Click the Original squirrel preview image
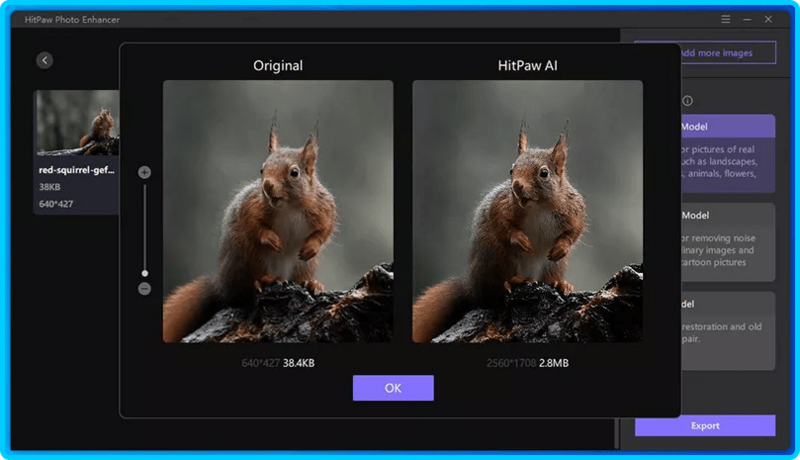The image size is (800, 460). pos(278,211)
